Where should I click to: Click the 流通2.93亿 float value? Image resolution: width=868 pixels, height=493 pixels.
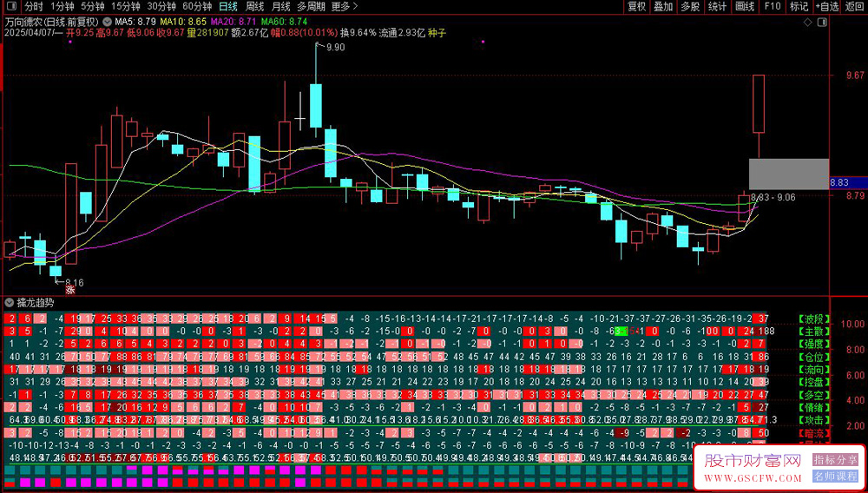click(x=402, y=33)
